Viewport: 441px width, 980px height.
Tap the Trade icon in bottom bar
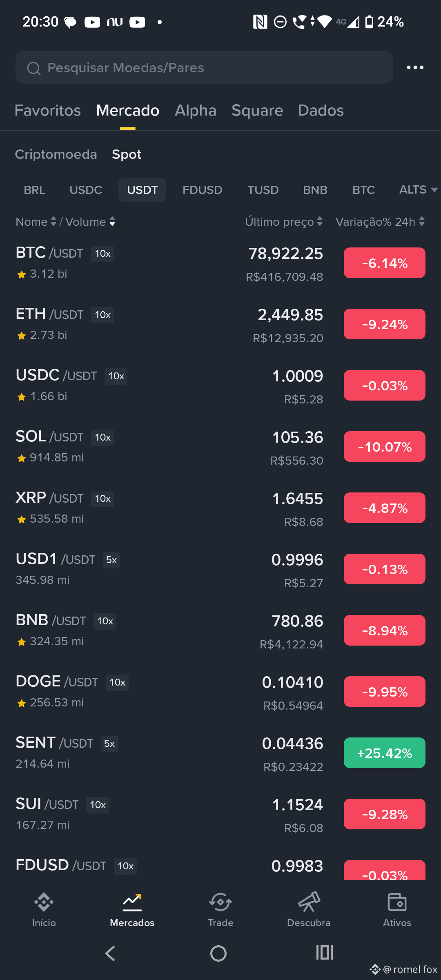[220, 902]
